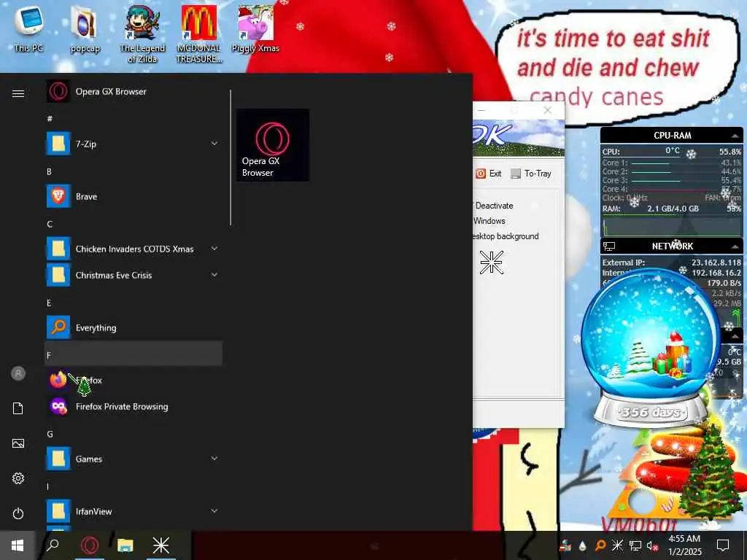747x560 pixels.
Task: Click the water drop tray icon
Action: (x=583, y=545)
